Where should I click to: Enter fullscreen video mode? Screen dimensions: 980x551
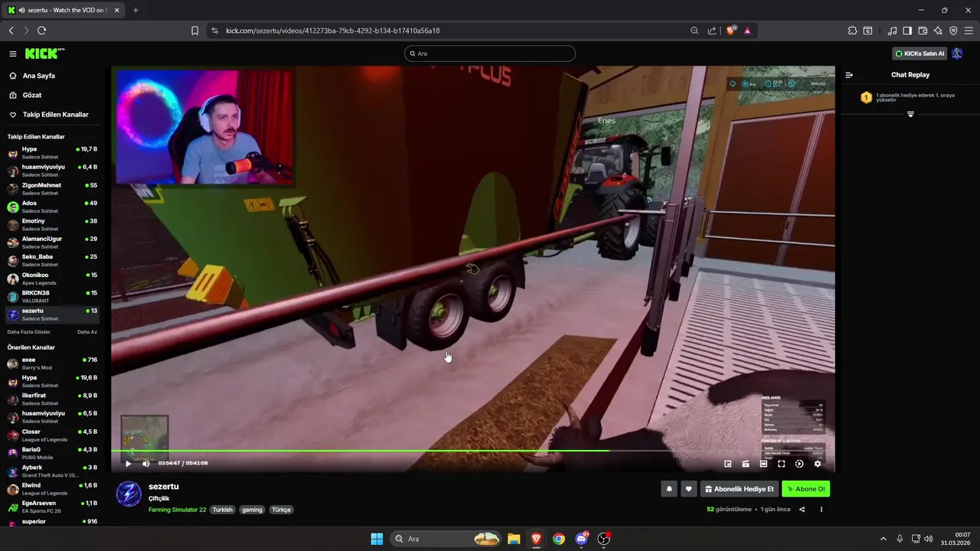point(782,464)
